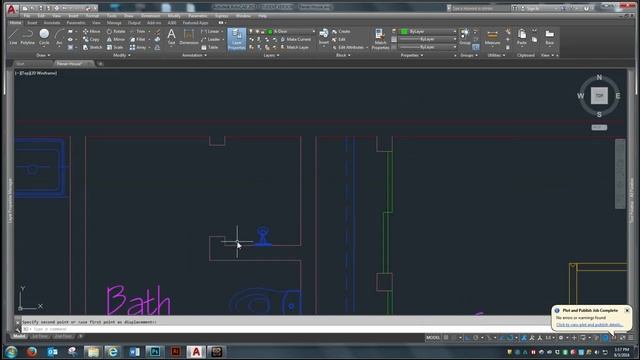Image resolution: width=640 pixels, height=360 pixels.
Task: Click Create block button
Action: [x=341, y=31]
